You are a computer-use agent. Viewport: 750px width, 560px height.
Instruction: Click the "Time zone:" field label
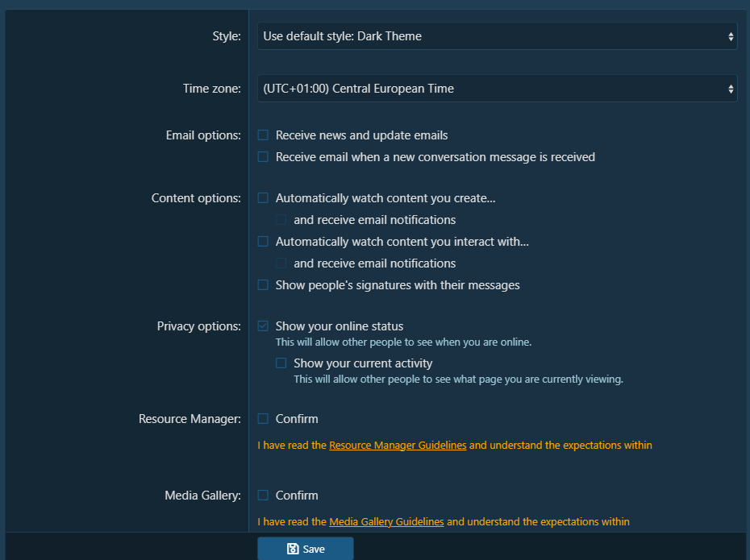[x=211, y=89]
